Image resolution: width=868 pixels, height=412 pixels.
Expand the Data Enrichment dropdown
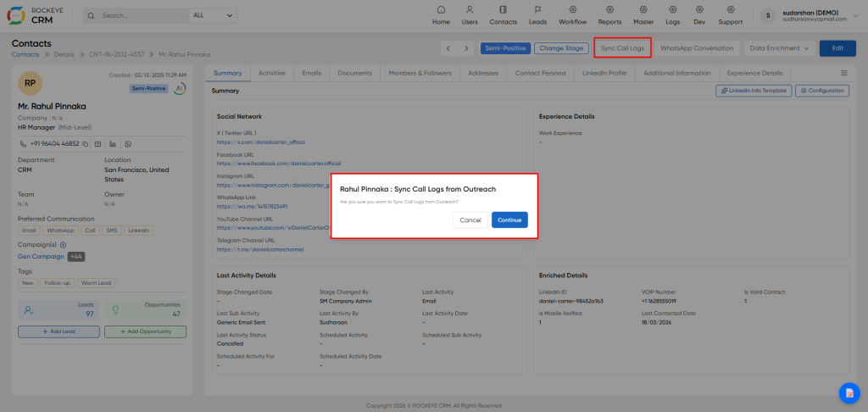click(780, 48)
